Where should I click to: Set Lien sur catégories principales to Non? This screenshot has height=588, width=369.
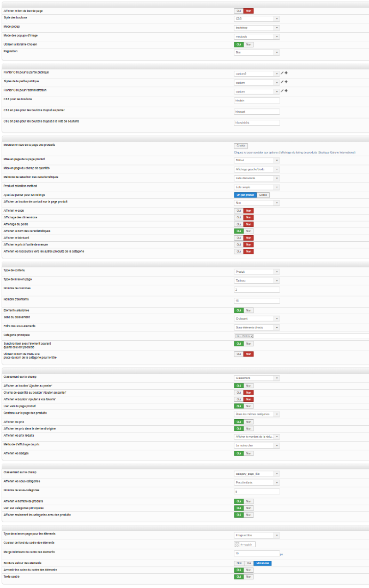pos(249,508)
